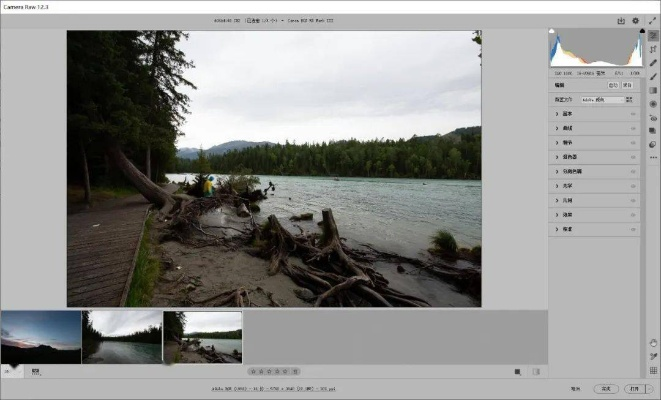
Task: Open Camera Raw preferences gear
Action: tap(635, 21)
